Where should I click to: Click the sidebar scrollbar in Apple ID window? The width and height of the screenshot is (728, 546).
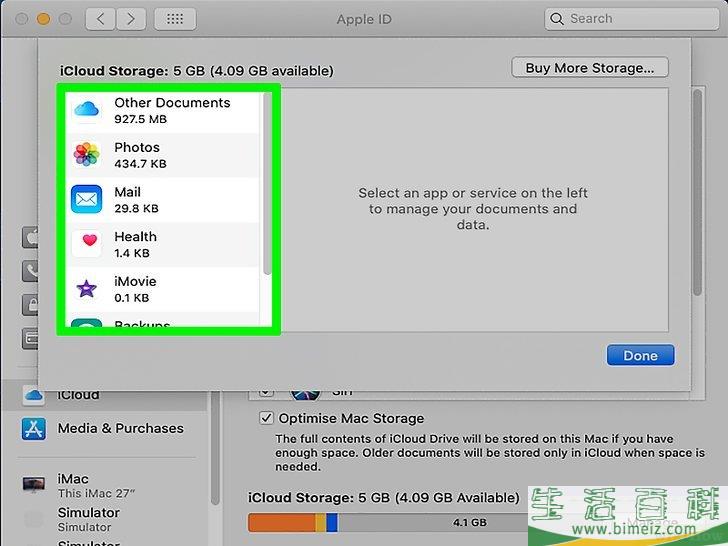(215, 448)
